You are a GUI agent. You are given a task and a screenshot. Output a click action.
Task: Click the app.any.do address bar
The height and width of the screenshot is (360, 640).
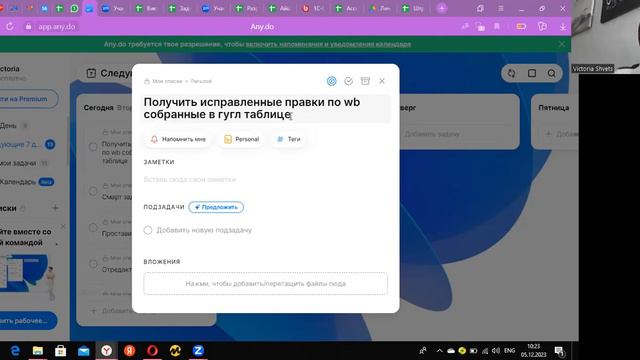coord(56,27)
